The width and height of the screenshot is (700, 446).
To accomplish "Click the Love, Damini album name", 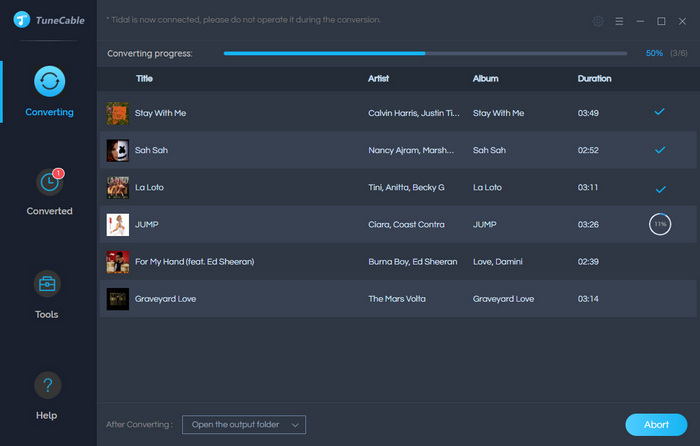I will tap(498, 262).
